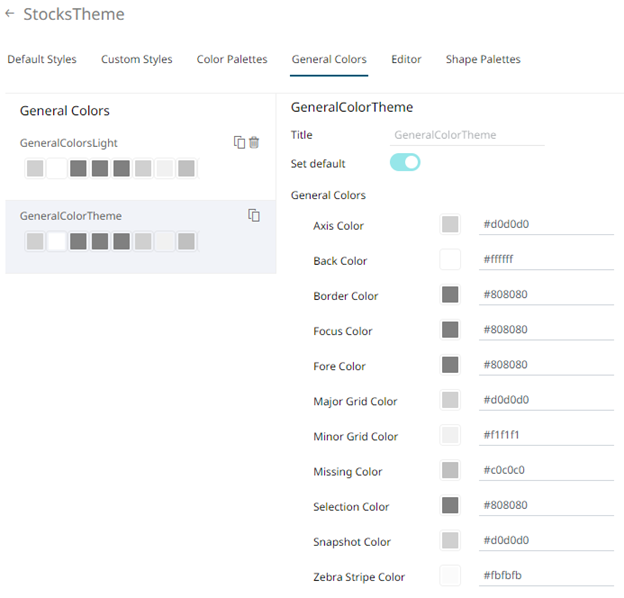Open the Editor tab

[x=406, y=60]
